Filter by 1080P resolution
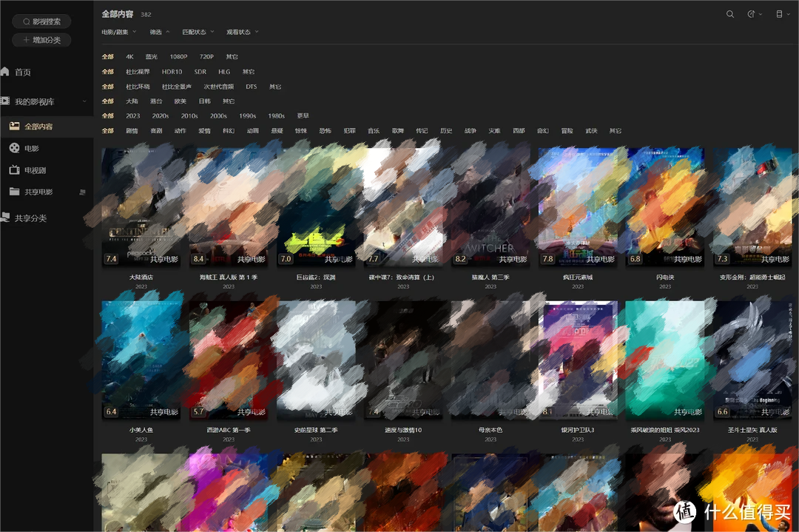 tap(178, 56)
